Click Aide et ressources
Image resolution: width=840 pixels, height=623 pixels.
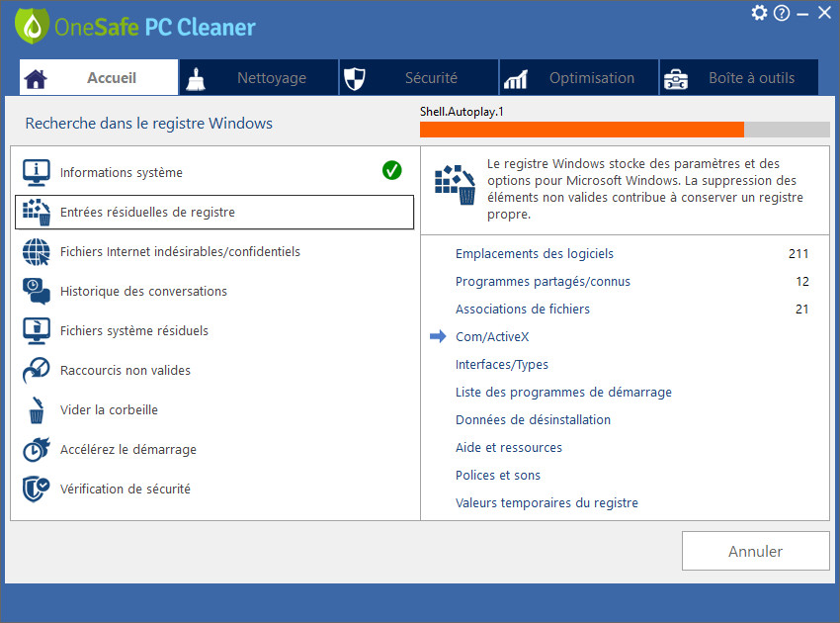click(x=508, y=448)
